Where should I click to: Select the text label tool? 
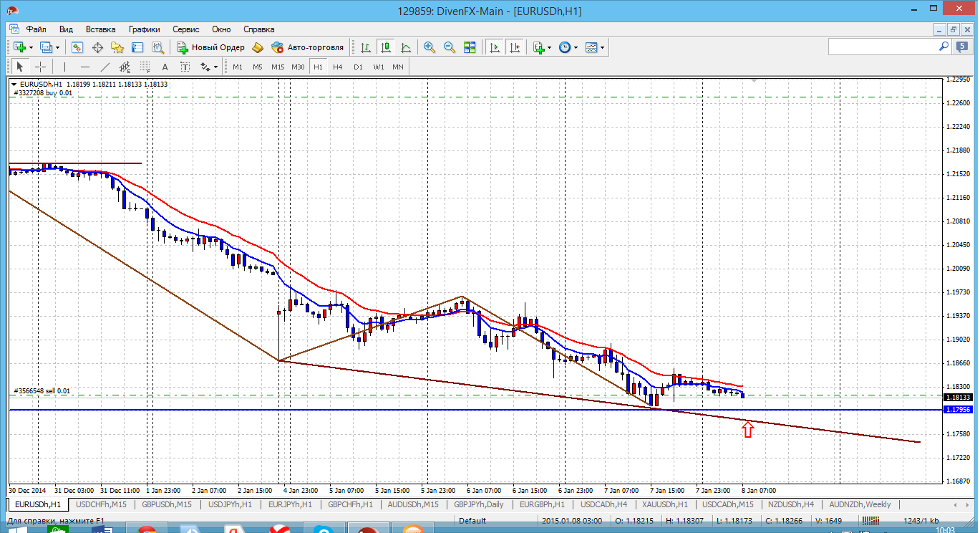pyautogui.click(x=165, y=67)
